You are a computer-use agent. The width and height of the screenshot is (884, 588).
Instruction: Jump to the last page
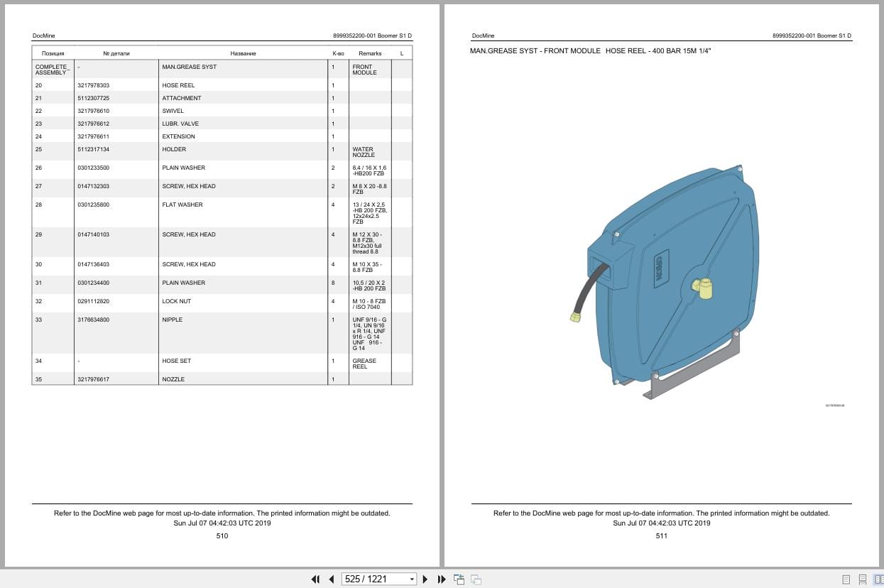[441, 579]
